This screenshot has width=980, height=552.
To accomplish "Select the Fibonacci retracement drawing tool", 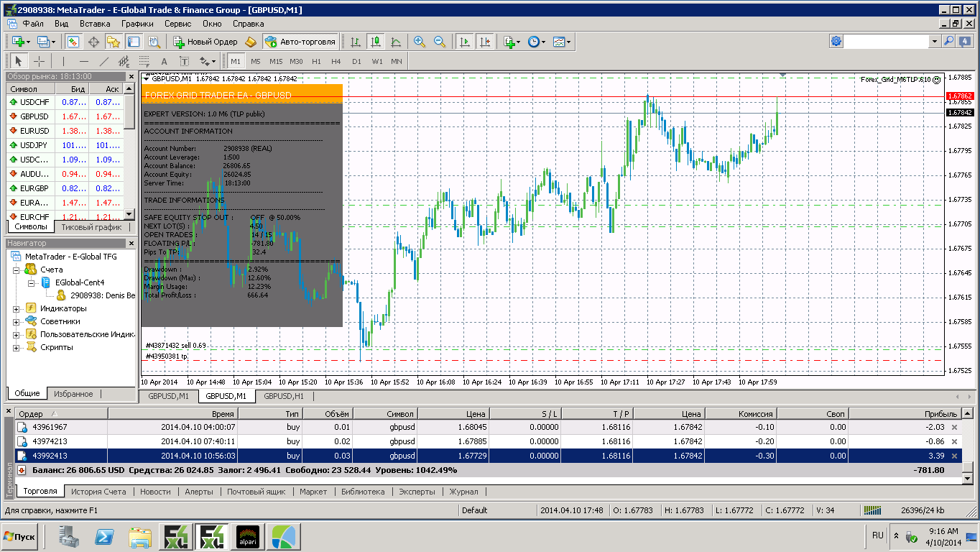I will pyautogui.click(x=124, y=61).
